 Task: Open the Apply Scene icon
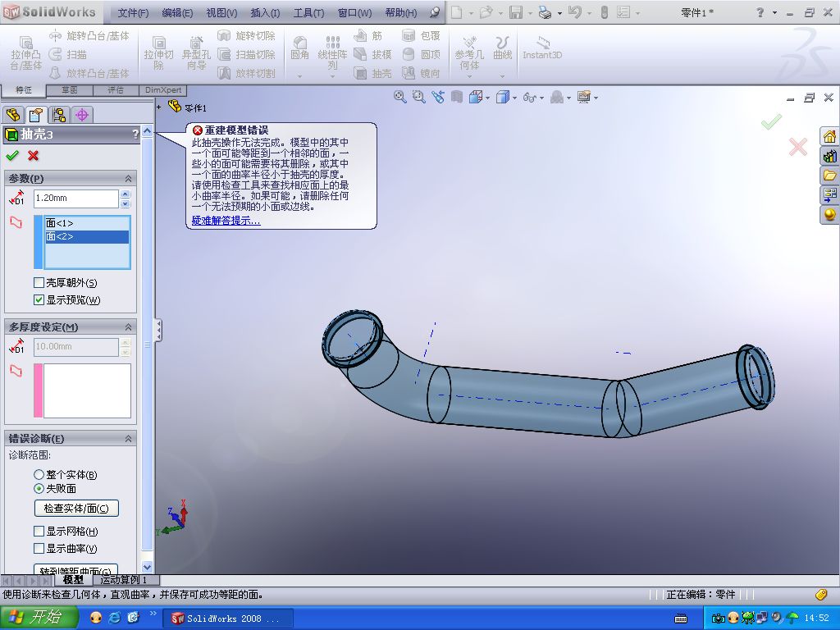click(x=557, y=97)
